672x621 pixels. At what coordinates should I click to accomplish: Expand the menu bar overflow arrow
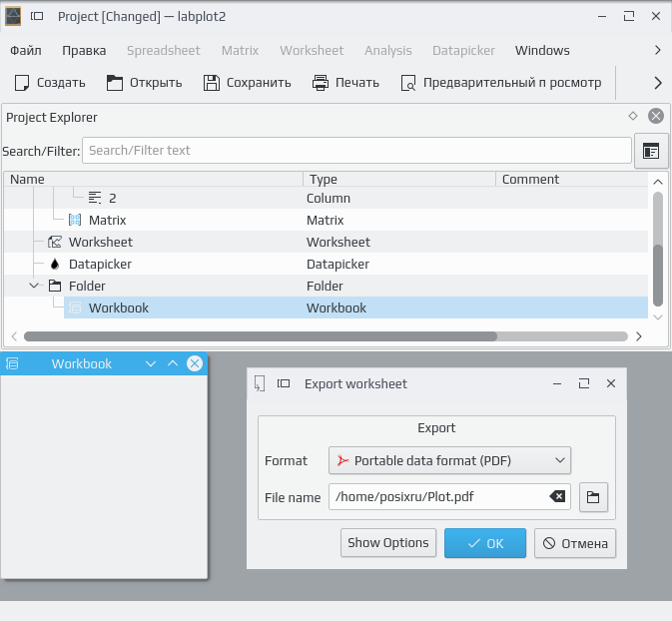coord(658,50)
